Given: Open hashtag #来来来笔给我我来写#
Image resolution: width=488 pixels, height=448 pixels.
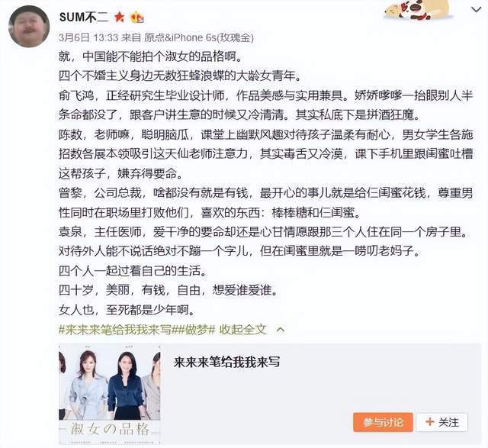Looking at the screenshot, I should [x=117, y=329].
